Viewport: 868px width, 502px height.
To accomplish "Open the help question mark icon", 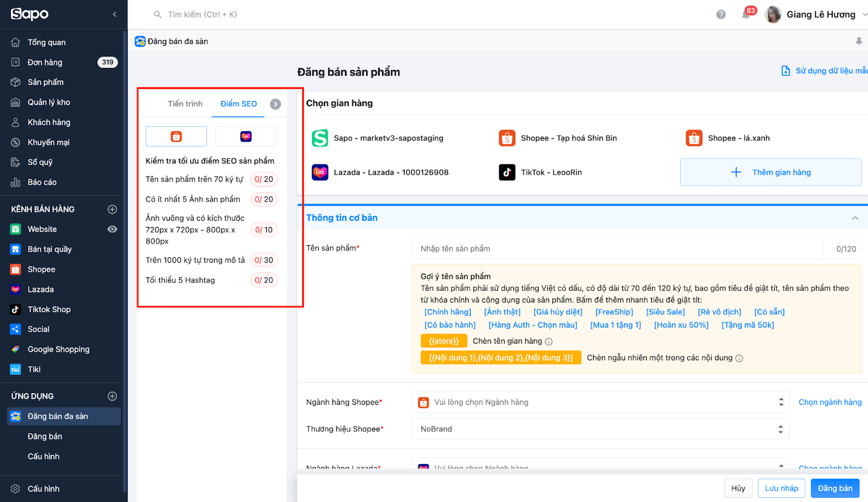I will 721,15.
